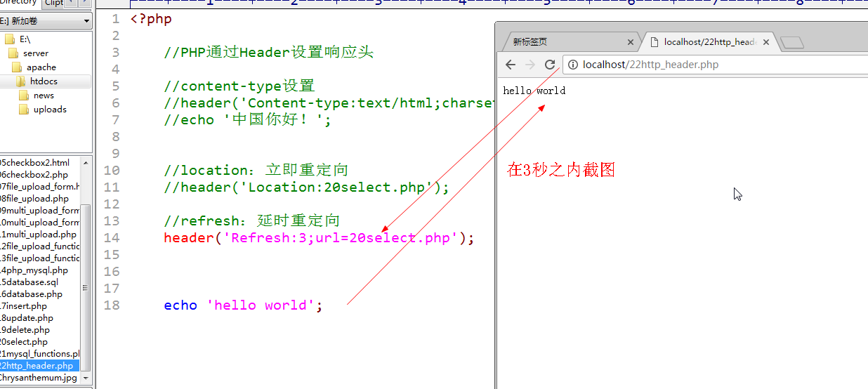Select file 07file_upload_form in list
Viewport: 868px width, 389px height.
tap(40, 187)
